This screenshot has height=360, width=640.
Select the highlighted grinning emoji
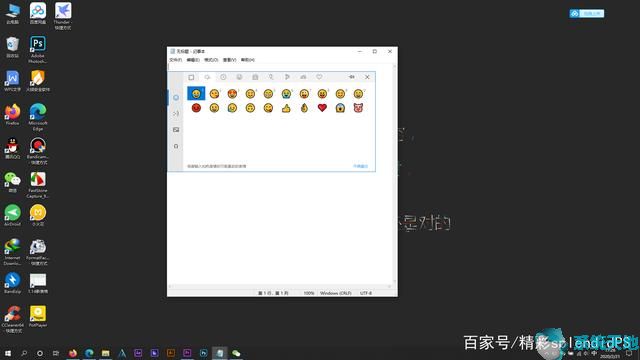196,93
